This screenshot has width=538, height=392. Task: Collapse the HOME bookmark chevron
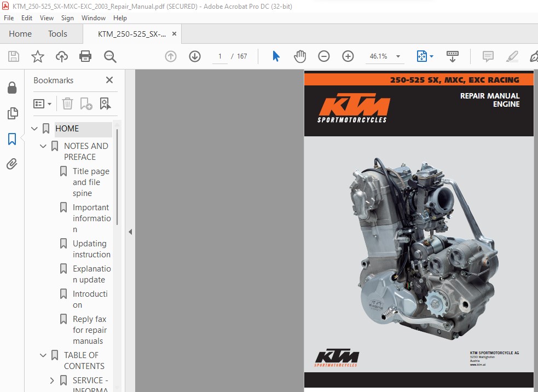pyautogui.click(x=34, y=129)
